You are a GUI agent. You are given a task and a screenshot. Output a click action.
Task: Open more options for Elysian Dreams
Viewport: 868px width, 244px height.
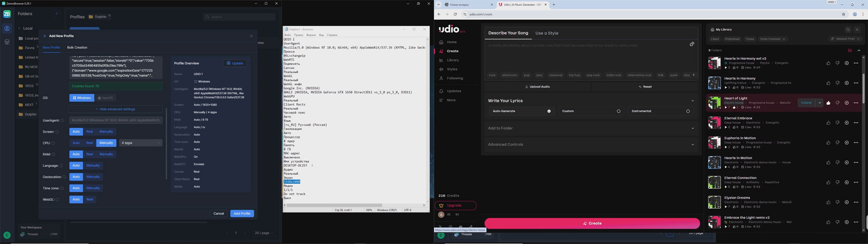[x=856, y=202]
